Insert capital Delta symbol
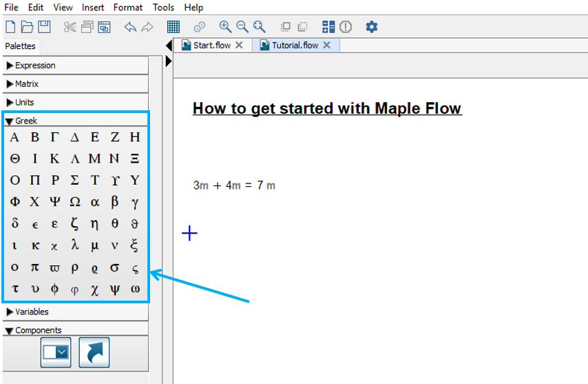The width and height of the screenshot is (588, 384). pos(74,137)
